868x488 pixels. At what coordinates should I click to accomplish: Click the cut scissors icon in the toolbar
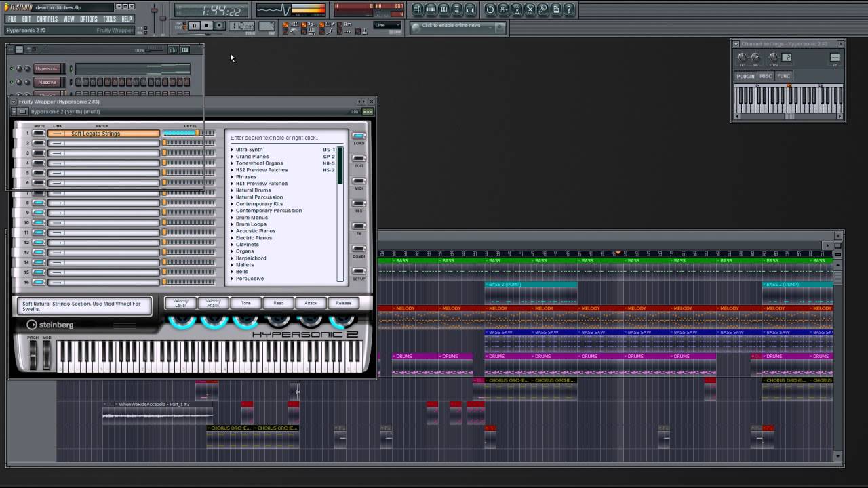coord(530,9)
